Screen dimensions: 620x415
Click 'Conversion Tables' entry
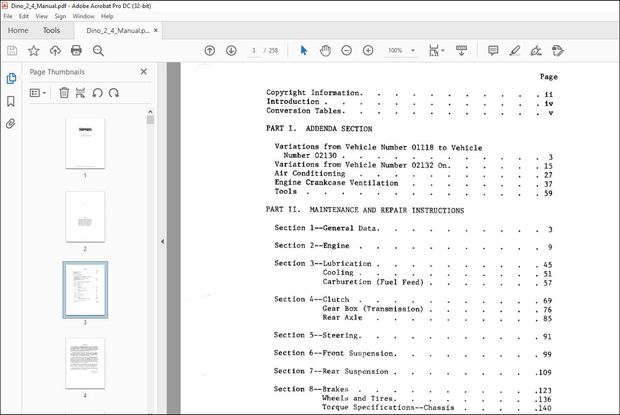[x=409, y=111]
